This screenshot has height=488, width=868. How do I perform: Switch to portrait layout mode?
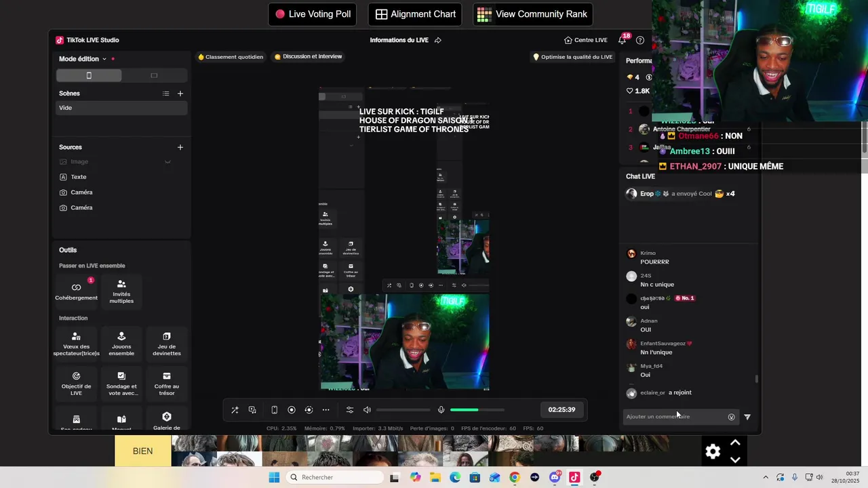tap(89, 75)
